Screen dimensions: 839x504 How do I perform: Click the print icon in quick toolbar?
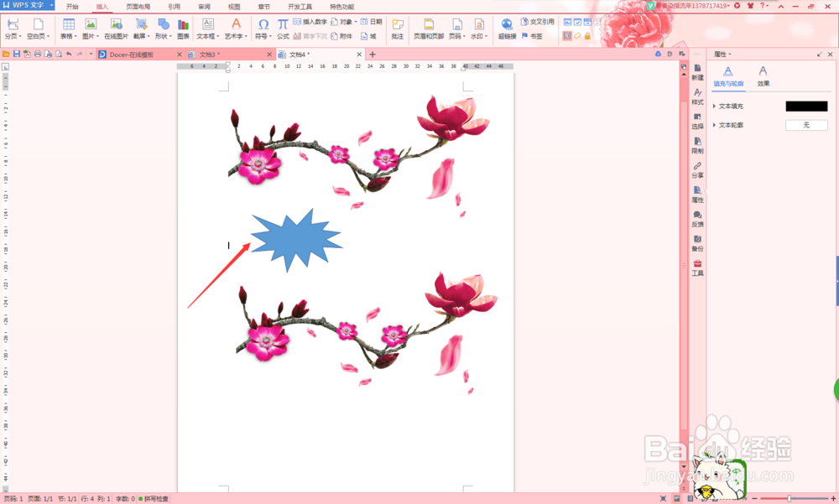tap(38, 54)
